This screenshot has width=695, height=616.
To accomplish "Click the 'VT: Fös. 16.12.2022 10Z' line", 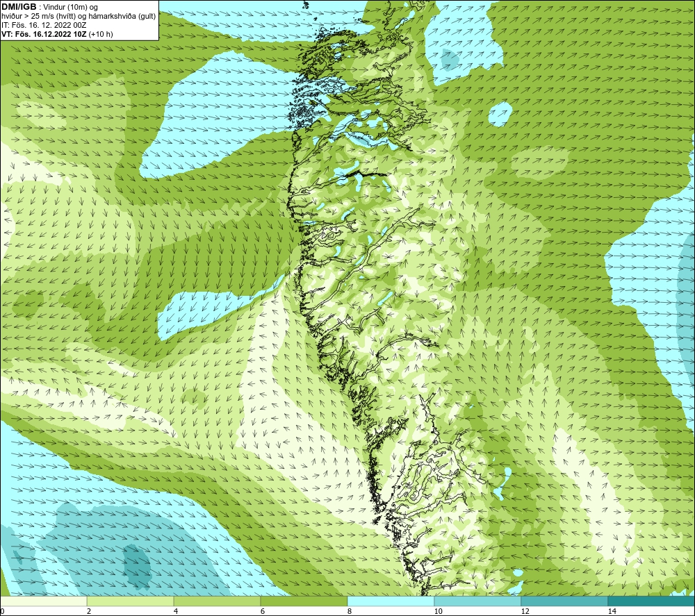I will tap(44, 34).
